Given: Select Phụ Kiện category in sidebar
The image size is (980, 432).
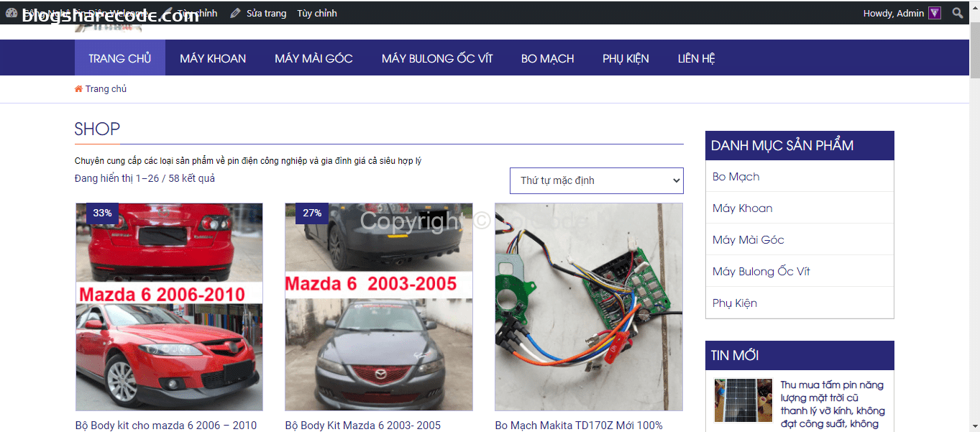Looking at the screenshot, I should (735, 303).
